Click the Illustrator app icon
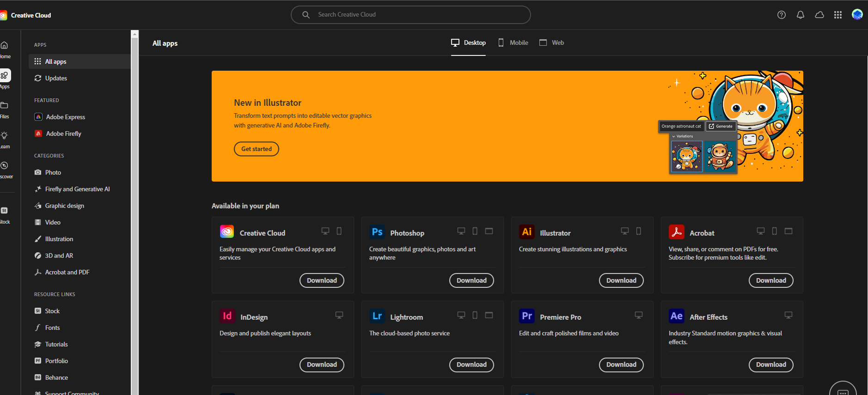Viewport: 868px width, 395px height. pos(527,232)
